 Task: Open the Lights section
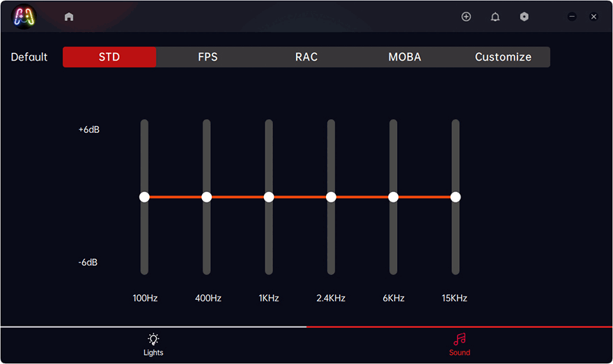153,345
